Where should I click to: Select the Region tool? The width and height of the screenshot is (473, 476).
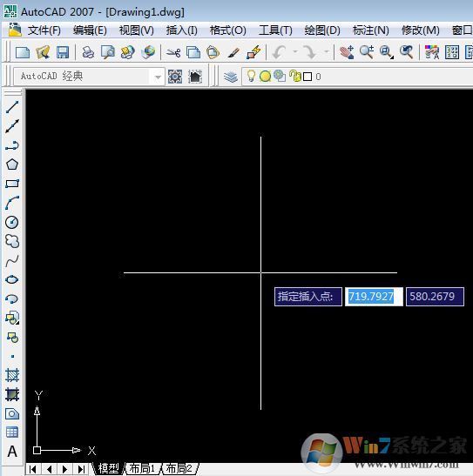pyautogui.click(x=12, y=413)
